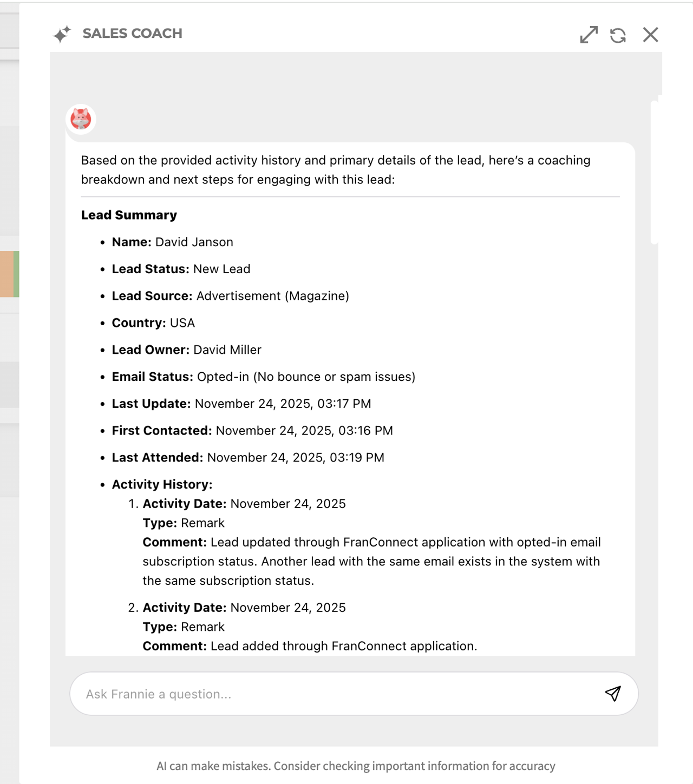Viewport: 693px width, 784px height.
Task: Click the lead name David Janson
Action: tap(193, 242)
